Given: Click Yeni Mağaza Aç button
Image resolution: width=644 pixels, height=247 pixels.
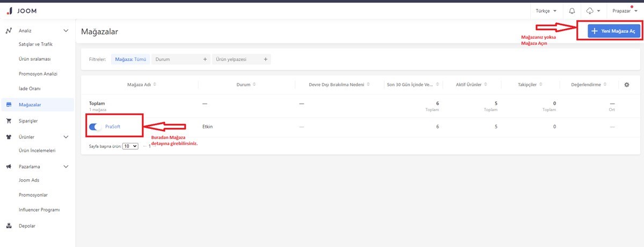Looking at the screenshot, I should 613,31.
